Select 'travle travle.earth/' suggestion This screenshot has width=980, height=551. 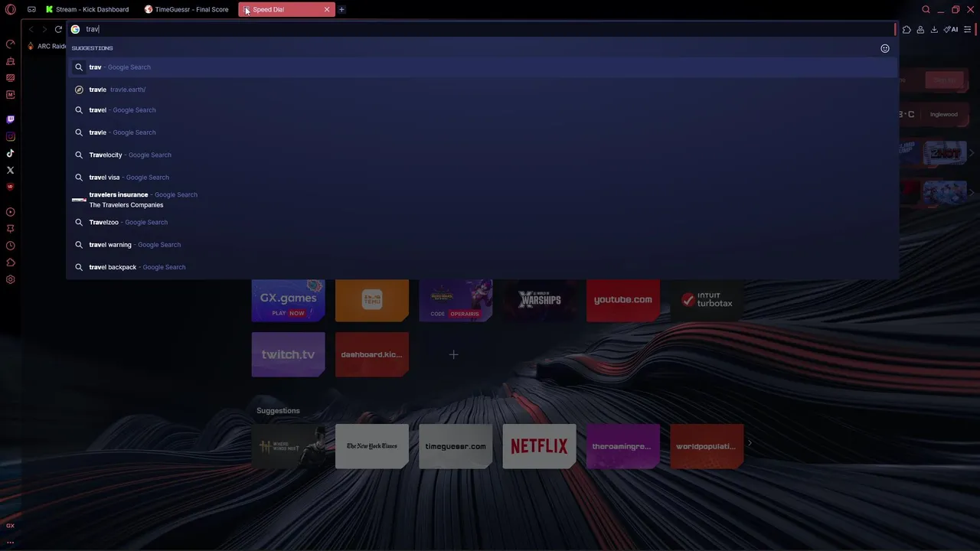(x=482, y=90)
